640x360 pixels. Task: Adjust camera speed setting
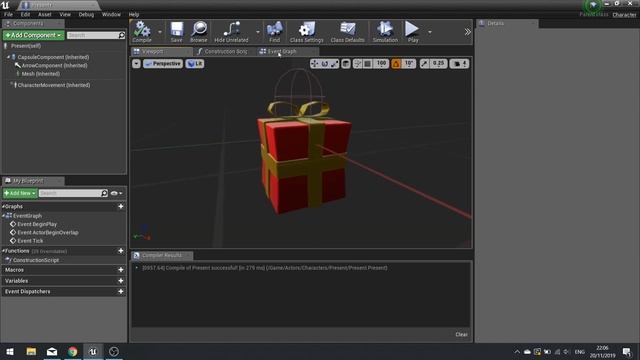[x=460, y=64]
